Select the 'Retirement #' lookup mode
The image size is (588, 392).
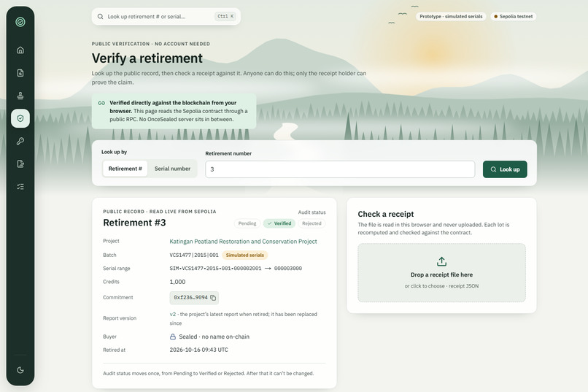(125, 169)
